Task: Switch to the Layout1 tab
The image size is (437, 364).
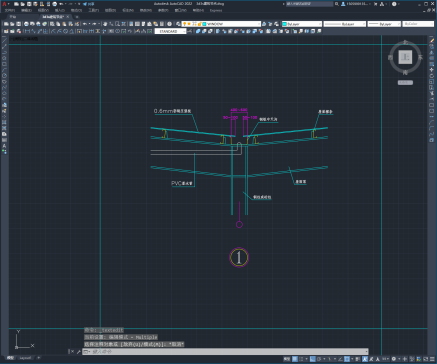Action: (x=25, y=358)
